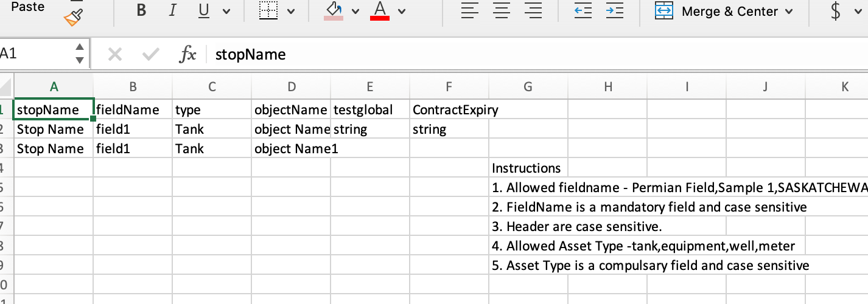Decrease the indent

tap(583, 11)
